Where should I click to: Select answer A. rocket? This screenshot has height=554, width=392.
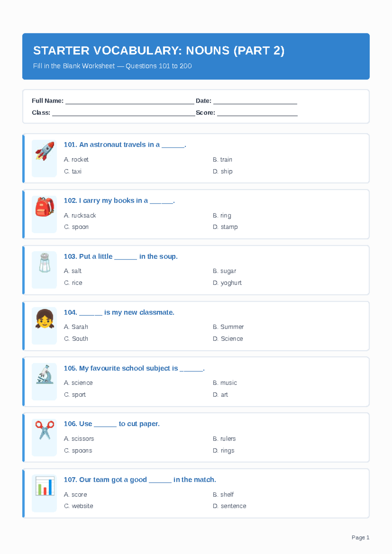[x=76, y=159]
